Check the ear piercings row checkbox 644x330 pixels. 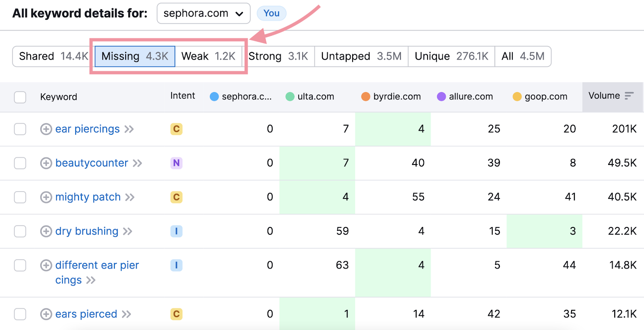pos(20,129)
